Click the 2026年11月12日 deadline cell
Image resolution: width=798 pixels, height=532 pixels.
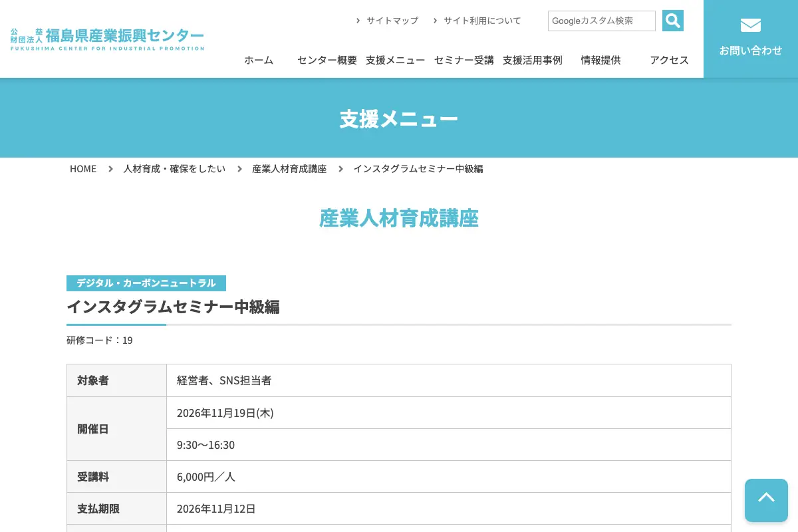449,509
